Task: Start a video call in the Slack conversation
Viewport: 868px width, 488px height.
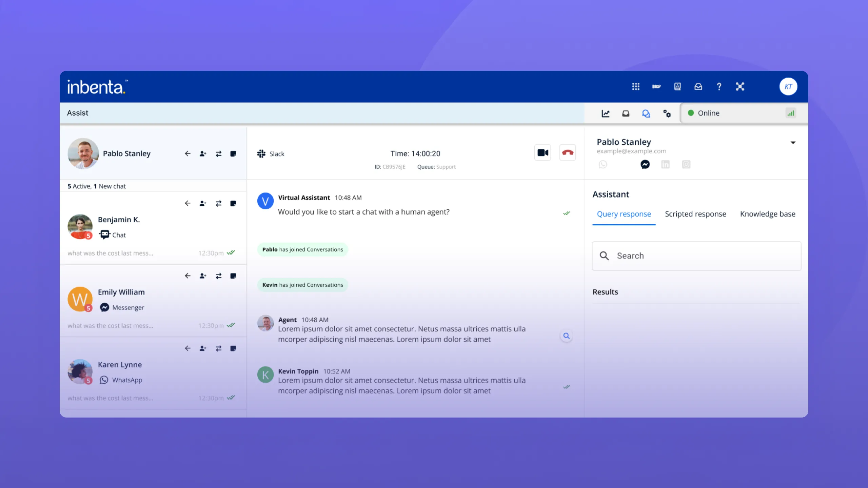Action: tap(543, 152)
